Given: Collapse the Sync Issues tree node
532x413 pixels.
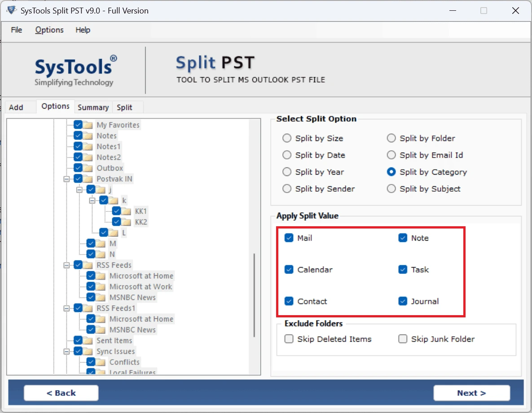Looking at the screenshot, I should tap(66, 351).
